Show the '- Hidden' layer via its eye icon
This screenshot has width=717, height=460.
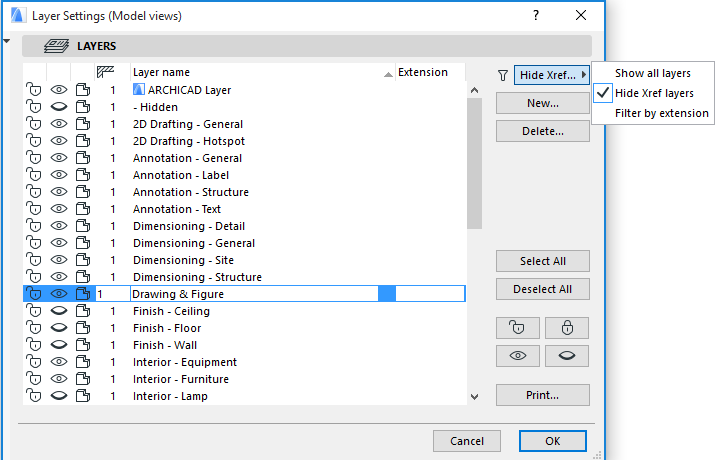pos(59,107)
